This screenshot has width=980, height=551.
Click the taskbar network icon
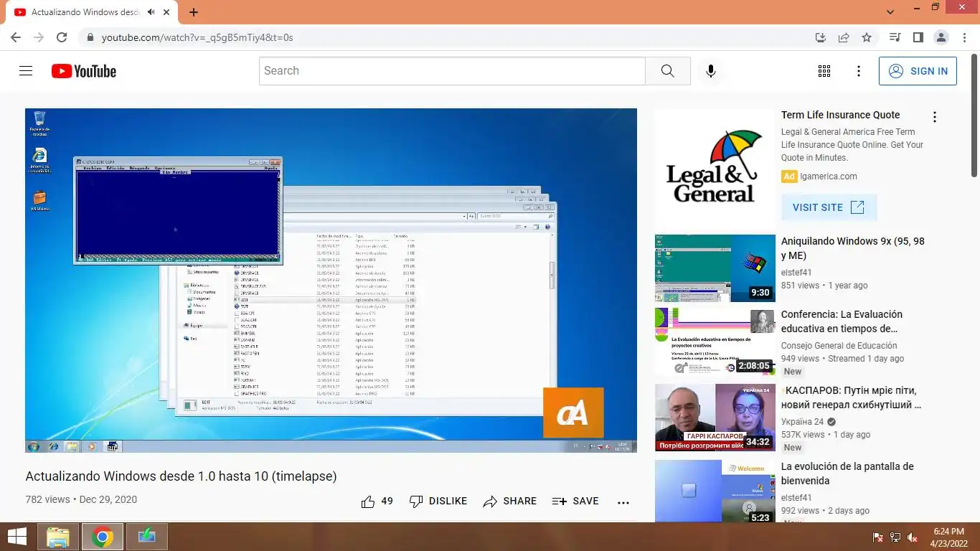(895, 537)
